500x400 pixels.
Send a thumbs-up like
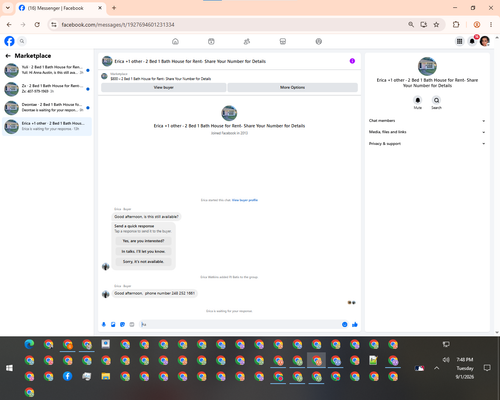tap(355, 324)
